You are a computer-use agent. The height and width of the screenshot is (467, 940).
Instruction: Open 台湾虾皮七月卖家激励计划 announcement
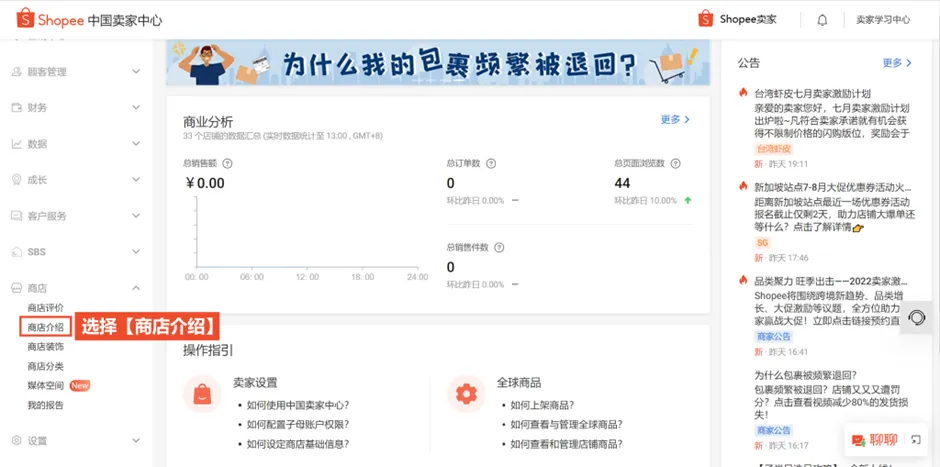812,94
